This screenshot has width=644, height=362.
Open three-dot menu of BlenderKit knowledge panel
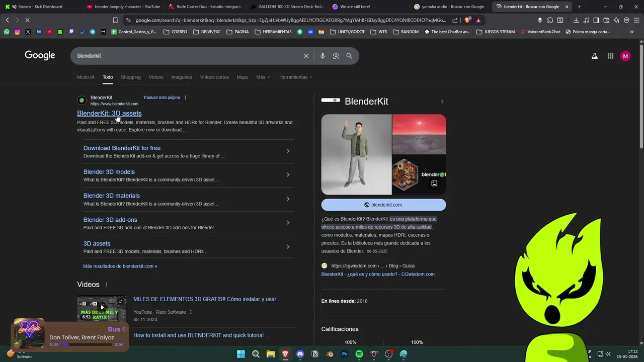point(442,102)
